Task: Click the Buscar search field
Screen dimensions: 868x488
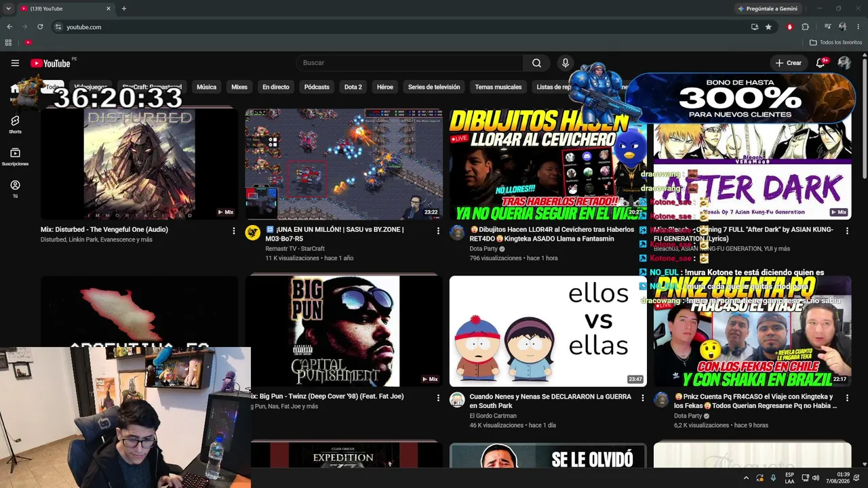Action: click(x=410, y=63)
